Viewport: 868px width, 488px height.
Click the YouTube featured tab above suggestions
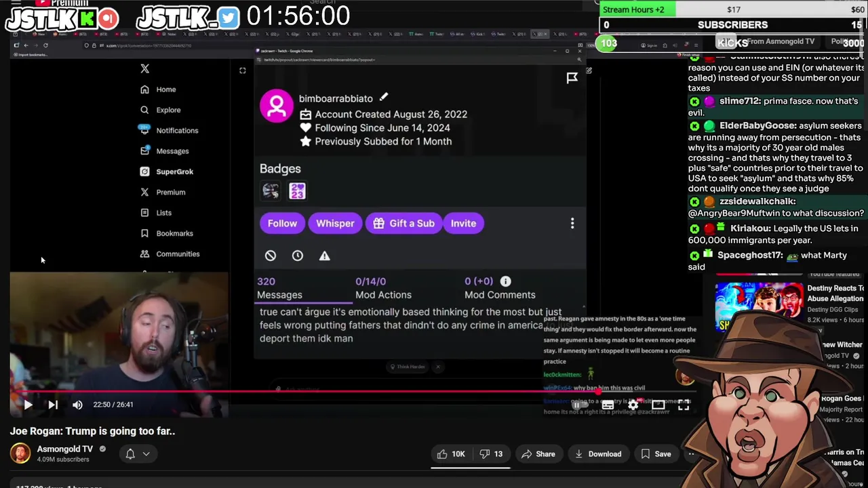[x=833, y=274]
